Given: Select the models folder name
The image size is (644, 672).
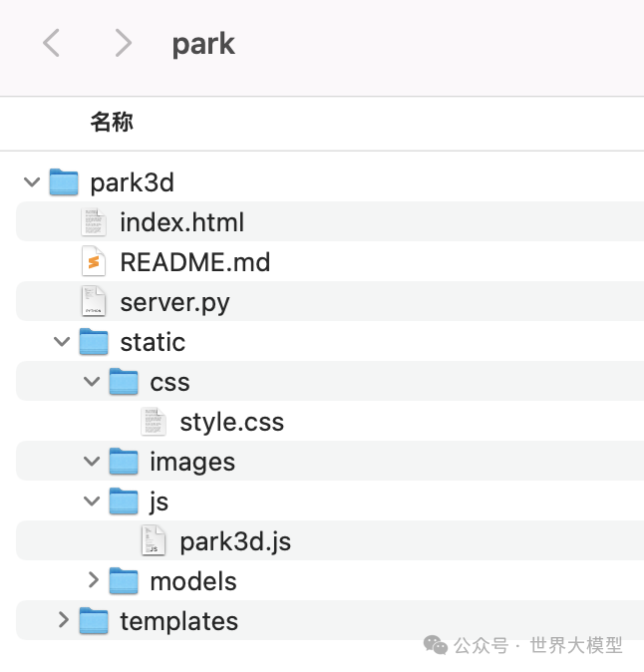Looking at the screenshot, I should 193,581.
